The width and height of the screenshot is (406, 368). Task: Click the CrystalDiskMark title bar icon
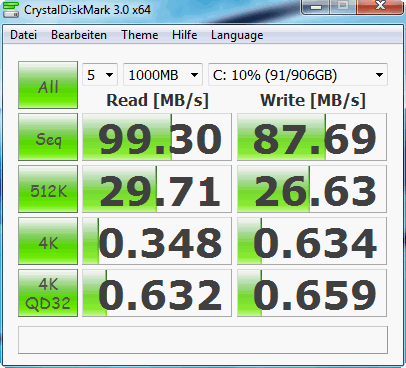pos(11,9)
